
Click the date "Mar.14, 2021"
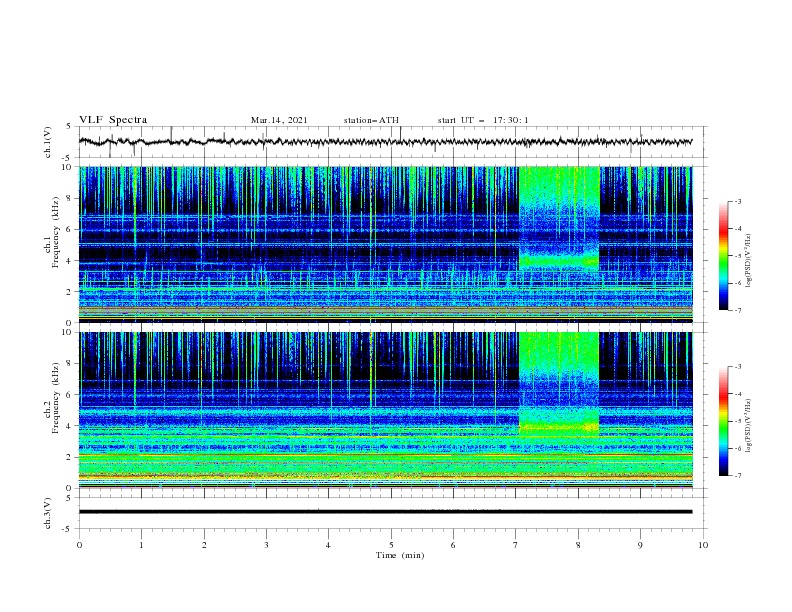(x=279, y=120)
